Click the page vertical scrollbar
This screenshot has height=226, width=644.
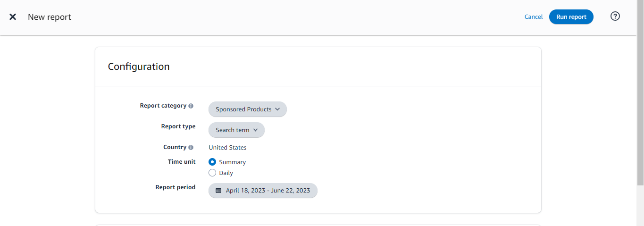(640, 94)
